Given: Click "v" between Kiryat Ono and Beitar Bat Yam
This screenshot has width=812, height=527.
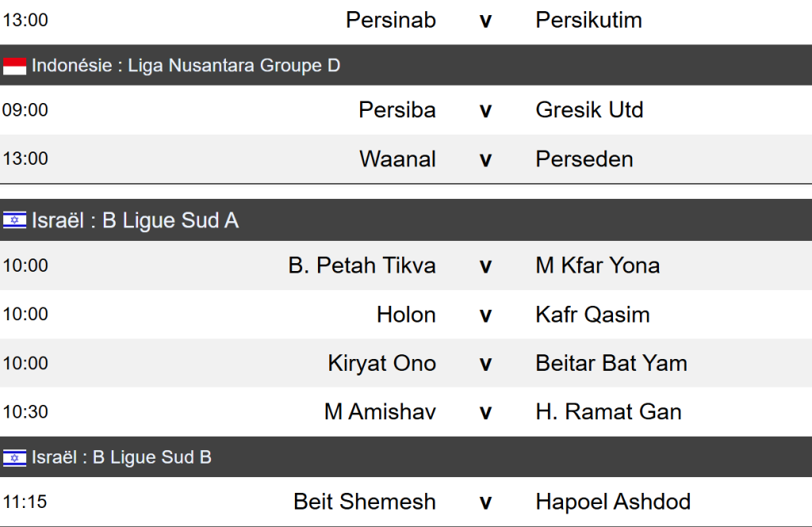Looking at the screenshot, I should 485,364.
